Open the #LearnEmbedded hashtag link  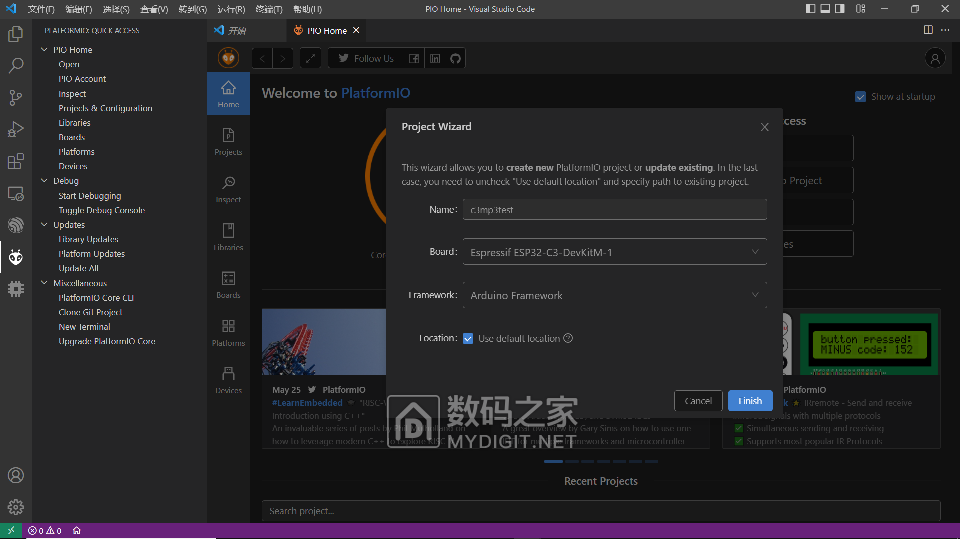pyautogui.click(x=309, y=405)
